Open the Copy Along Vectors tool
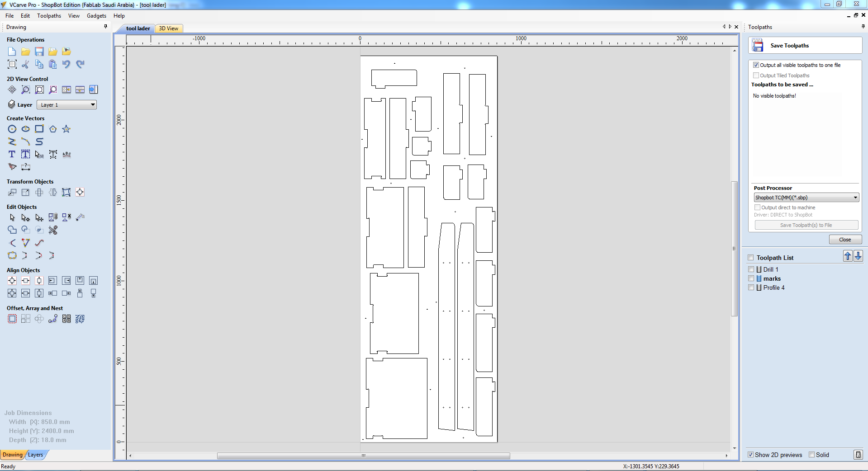This screenshot has height=471, width=868. click(53, 319)
